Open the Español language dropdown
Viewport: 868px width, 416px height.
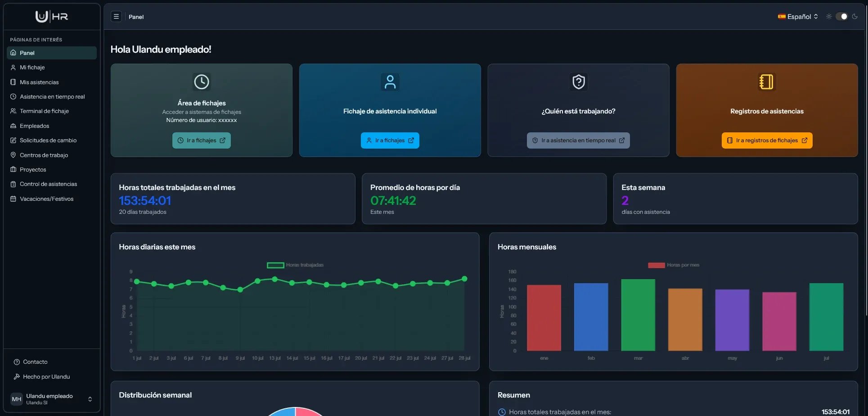point(798,17)
